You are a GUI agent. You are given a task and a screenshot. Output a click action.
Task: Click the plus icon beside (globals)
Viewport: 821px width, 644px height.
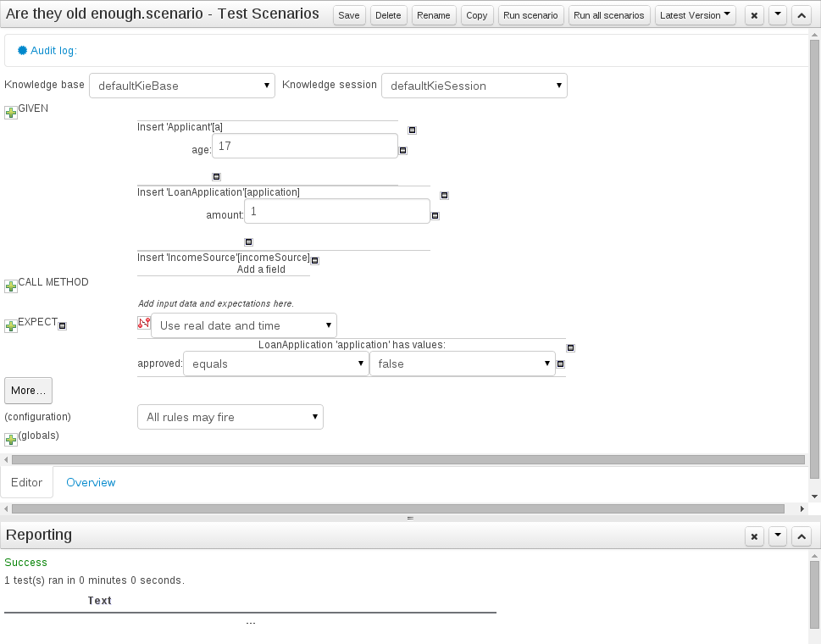pos(11,440)
